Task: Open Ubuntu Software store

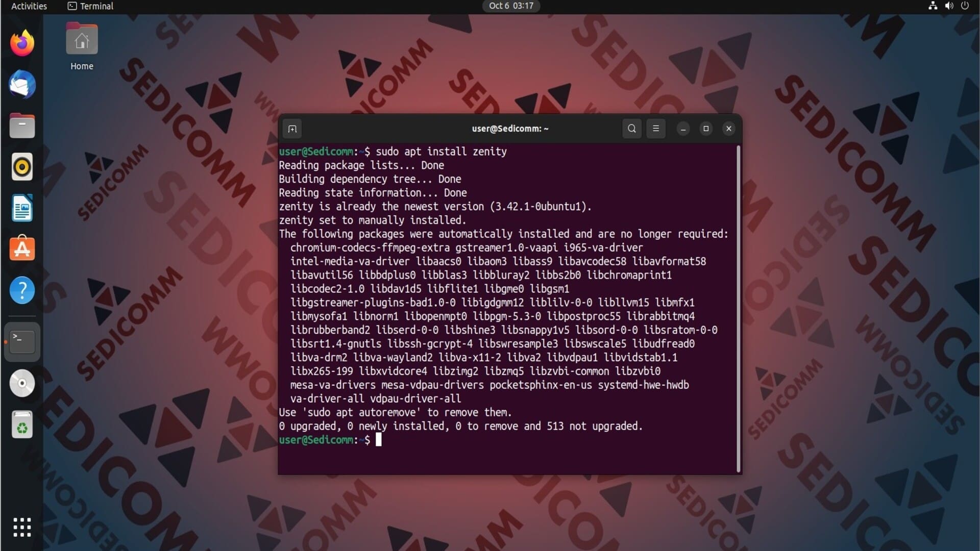Action: [x=22, y=249]
